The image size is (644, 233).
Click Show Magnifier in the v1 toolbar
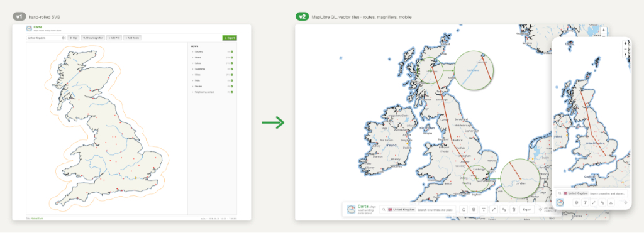click(x=93, y=38)
